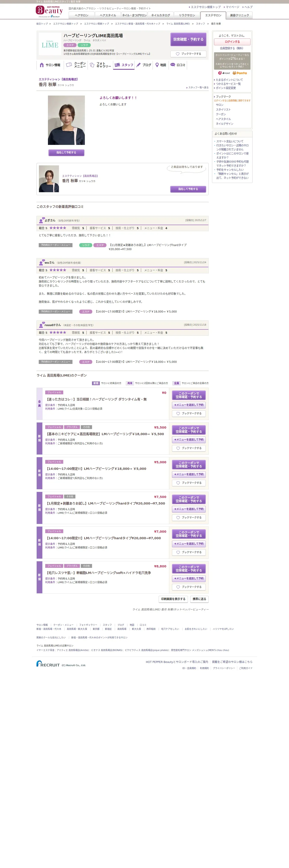Open the フォトギャラリー tab
This screenshot has width=289, height=868.
point(100,65)
